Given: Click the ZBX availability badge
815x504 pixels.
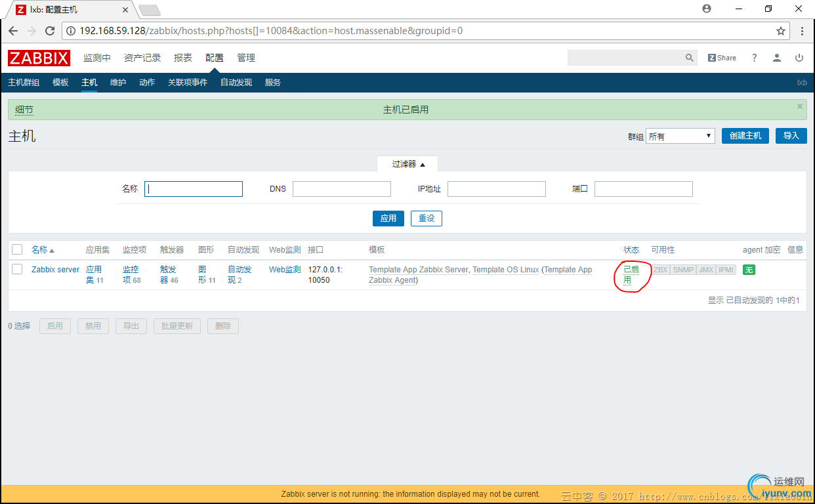Looking at the screenshot, I should click(660, 270).
